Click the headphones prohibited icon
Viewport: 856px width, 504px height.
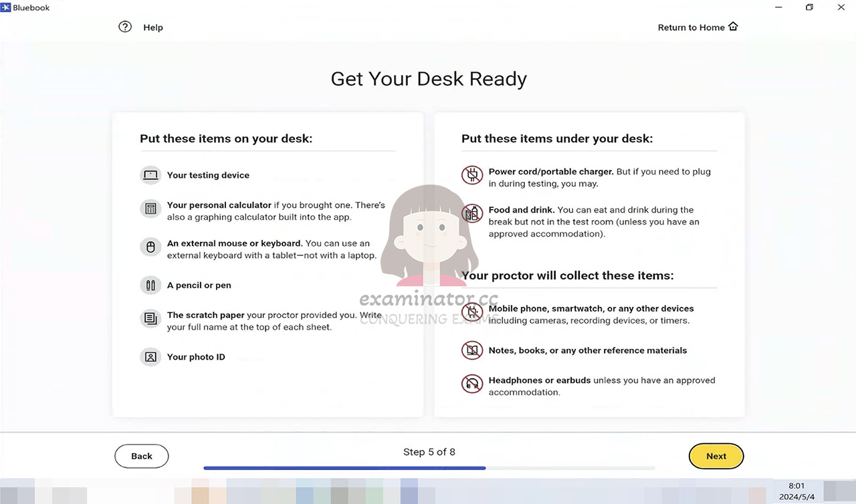coord(472,384)
